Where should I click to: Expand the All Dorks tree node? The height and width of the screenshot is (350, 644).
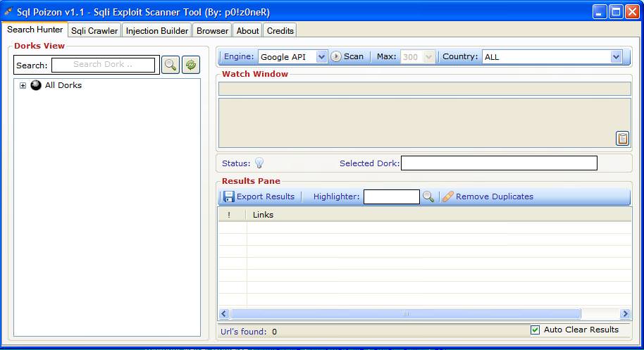click(x=23, y=85)
